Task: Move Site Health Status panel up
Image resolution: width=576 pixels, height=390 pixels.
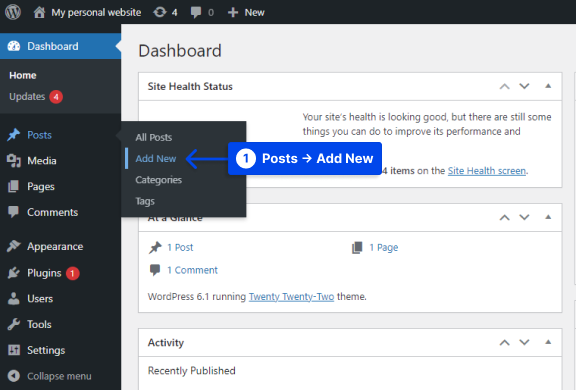Action: pyautogui.click(x=504, y=86)
